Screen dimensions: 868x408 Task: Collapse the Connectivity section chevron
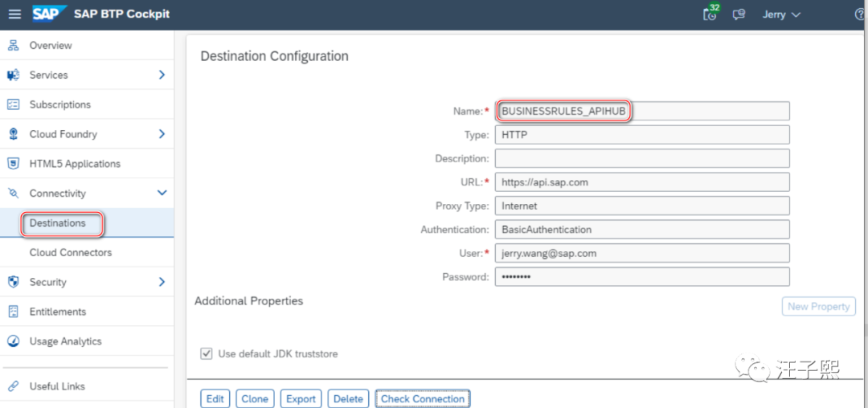click(x=162, y=193)
